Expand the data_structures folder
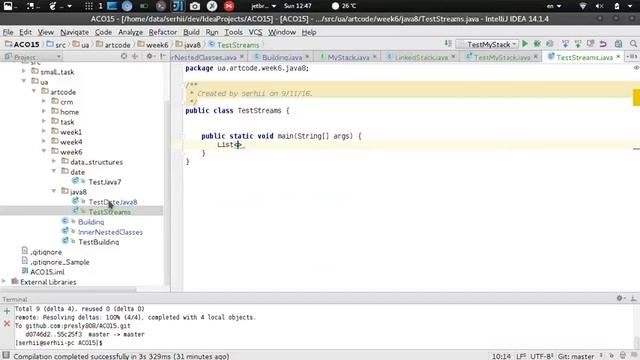This screenshot has width=640, height=360. (54, 162)
